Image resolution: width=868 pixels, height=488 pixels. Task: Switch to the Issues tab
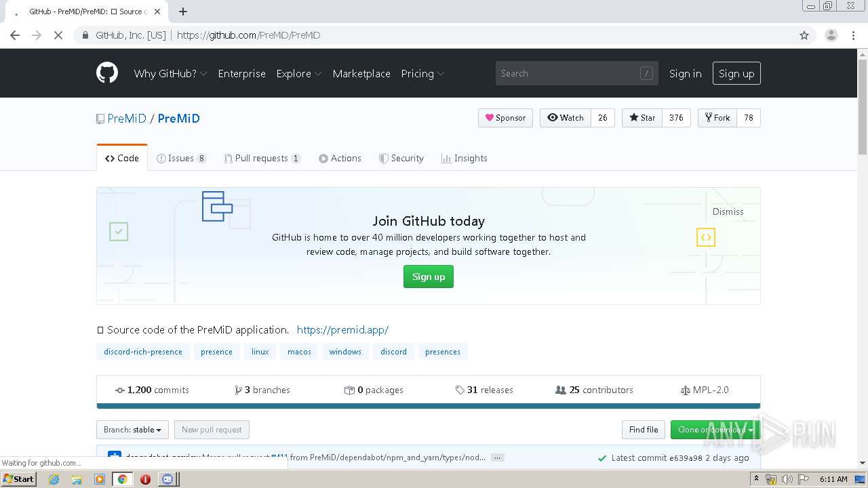[181, 158]
